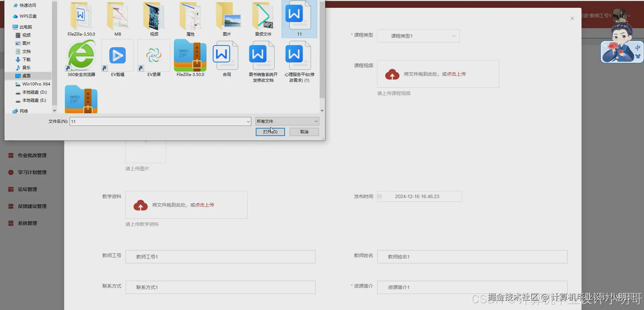Open the 课程类型1 dropdown

418,36
